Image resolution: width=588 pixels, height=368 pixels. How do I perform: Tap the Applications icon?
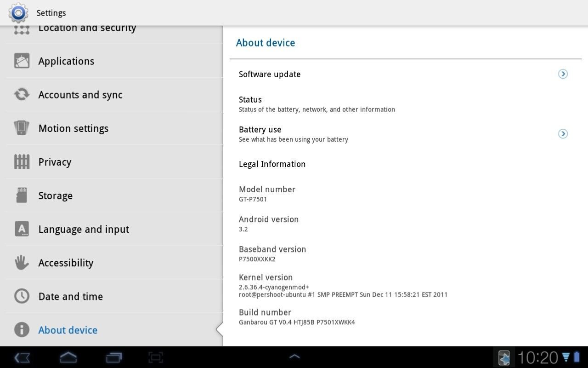click(x=22, y=61)
